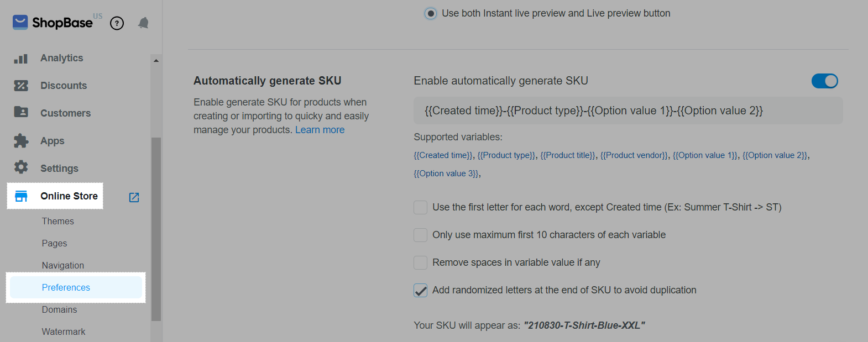This screenshot has height=342, width=868.
Task: Open the Themes submenu item
Action: [x=58, y=221]
